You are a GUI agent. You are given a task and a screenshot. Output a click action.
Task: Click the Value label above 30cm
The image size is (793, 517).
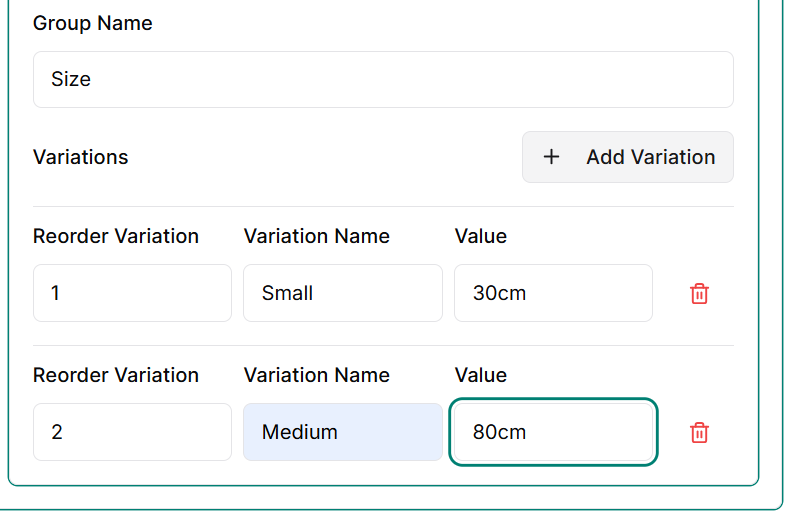(x=481, y=236)
